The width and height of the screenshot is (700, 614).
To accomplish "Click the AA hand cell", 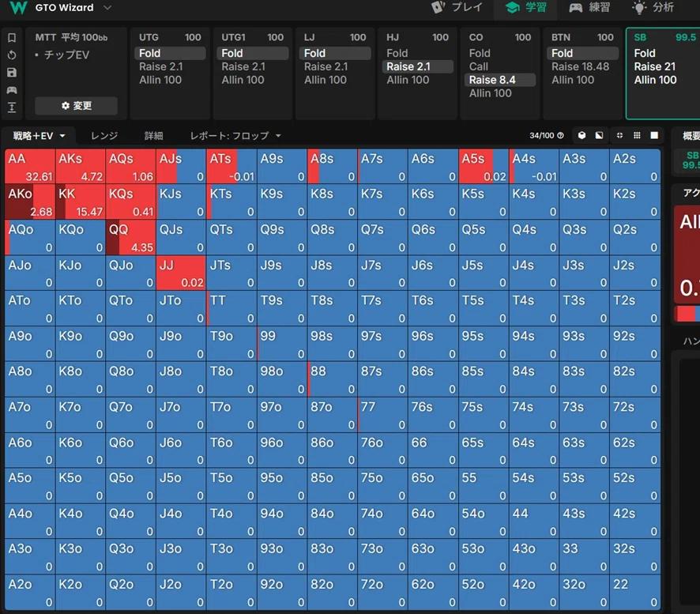I will click(30, 167).
